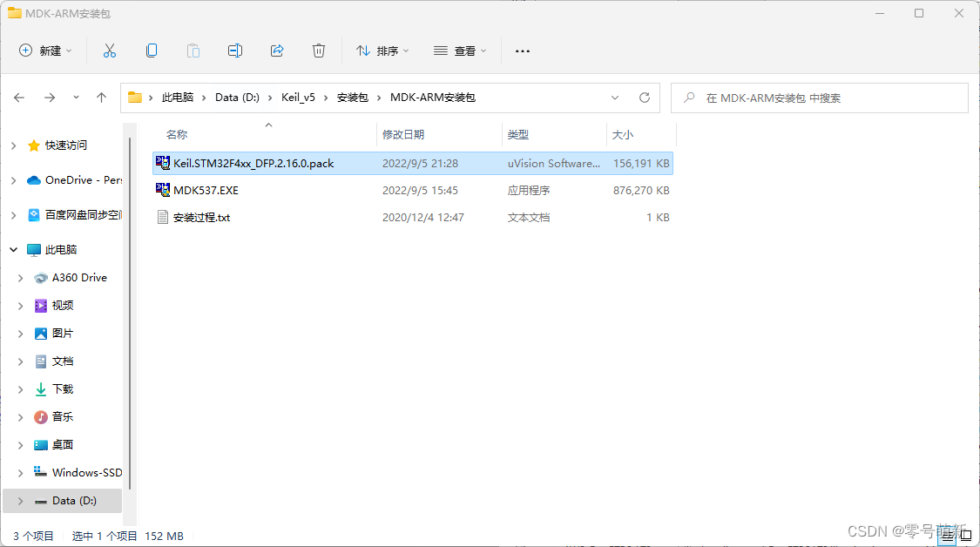Click the Rename icon in toolbar
980x547 pixels.
(235, 51)
